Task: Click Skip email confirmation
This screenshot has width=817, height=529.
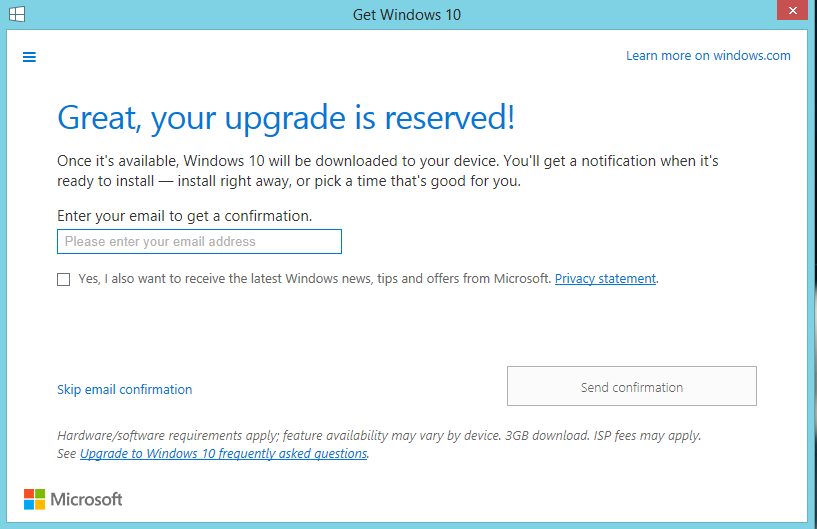Action: point(125,389)
